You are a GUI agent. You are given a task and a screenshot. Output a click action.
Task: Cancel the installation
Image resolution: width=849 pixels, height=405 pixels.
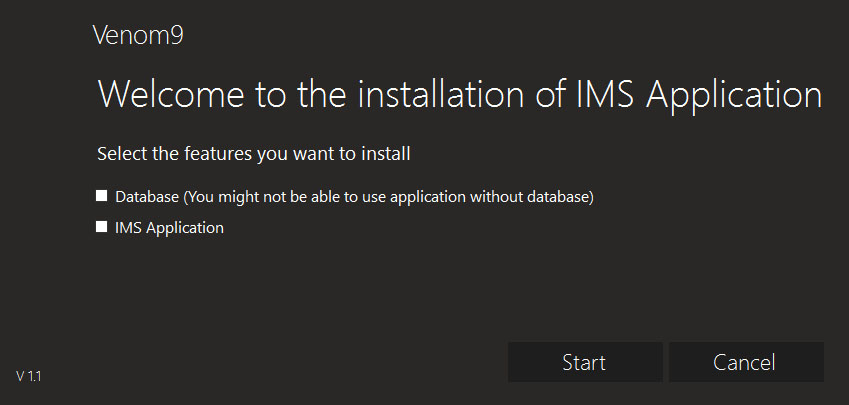tap(746, 362)
